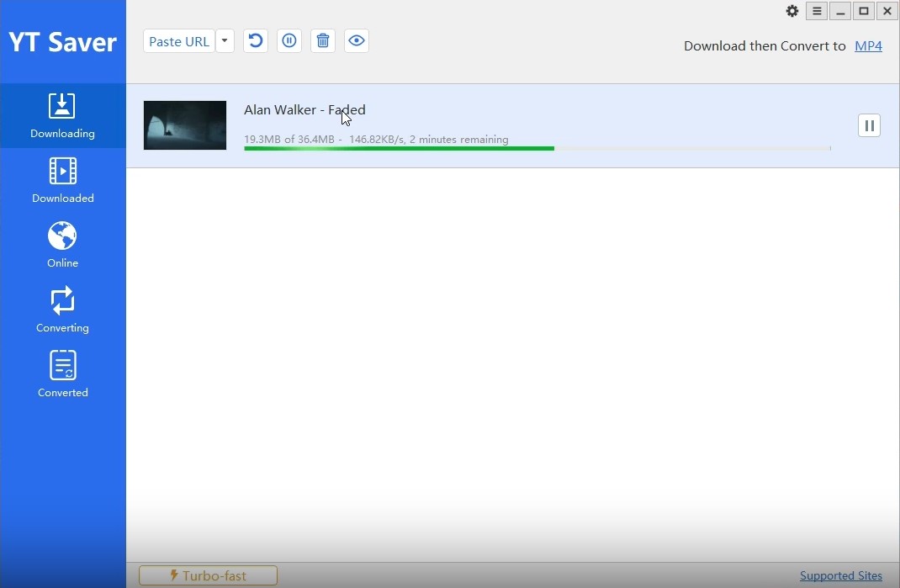Screen dimensions: 900x588
Task: Change output format via MP4 link
Action: tap(868, 46)
